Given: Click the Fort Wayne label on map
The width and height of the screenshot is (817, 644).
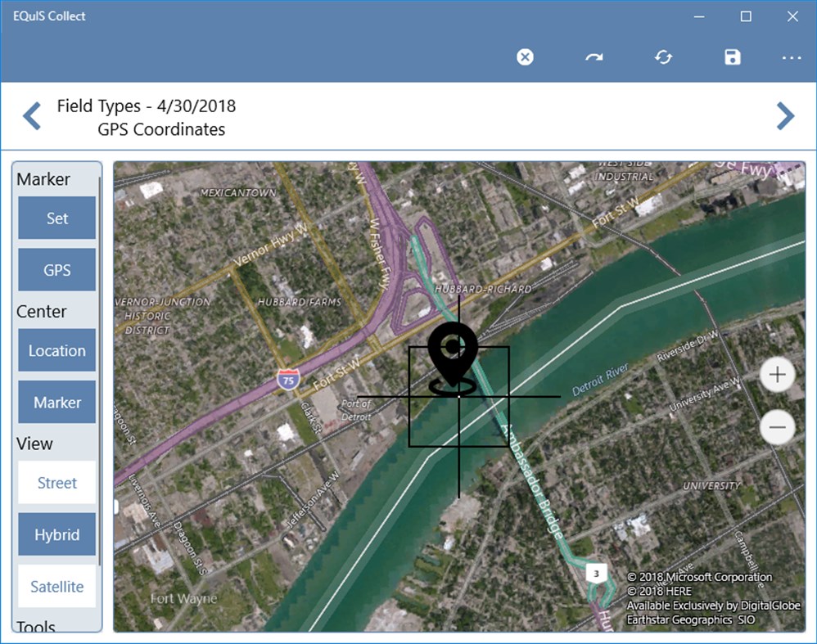Looking at the screenshot, I should (x=183, y=598).
